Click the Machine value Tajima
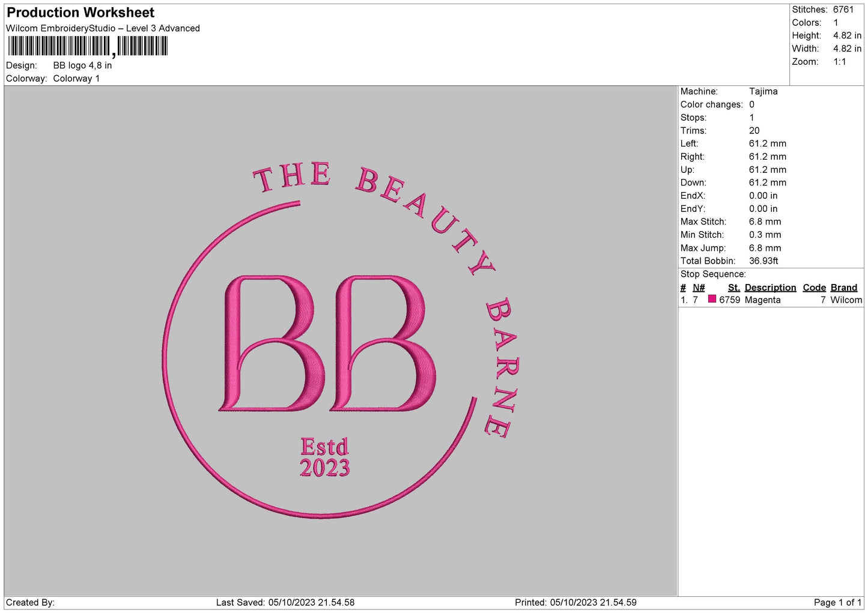The width and height of the screenshot is (868, 613). (x=763, y=91)
